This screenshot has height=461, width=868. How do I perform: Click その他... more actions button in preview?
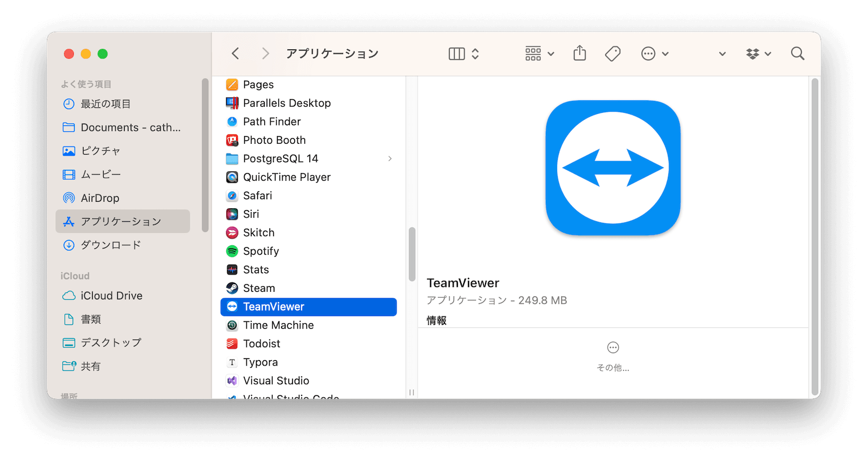[613, 356]
